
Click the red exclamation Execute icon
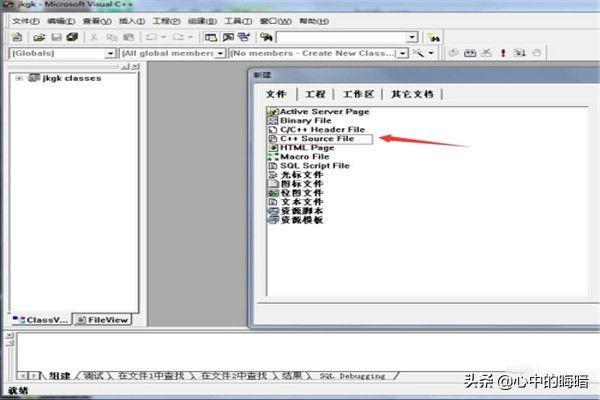tap(503, 53)
